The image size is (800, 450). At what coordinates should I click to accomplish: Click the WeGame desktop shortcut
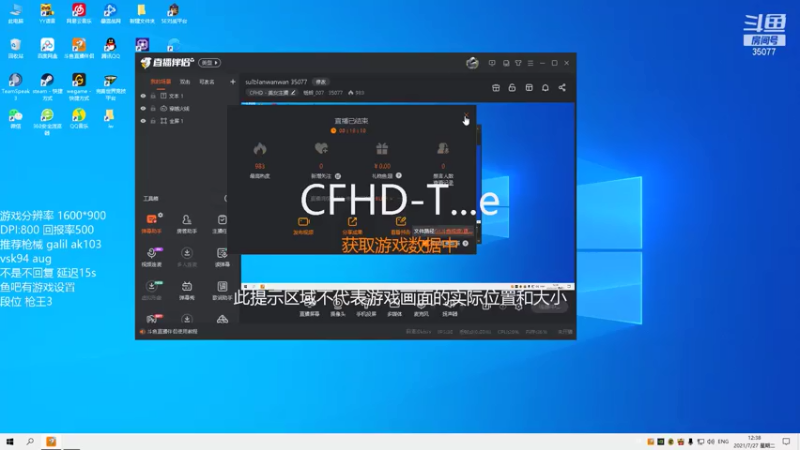[x=79, y=86]
